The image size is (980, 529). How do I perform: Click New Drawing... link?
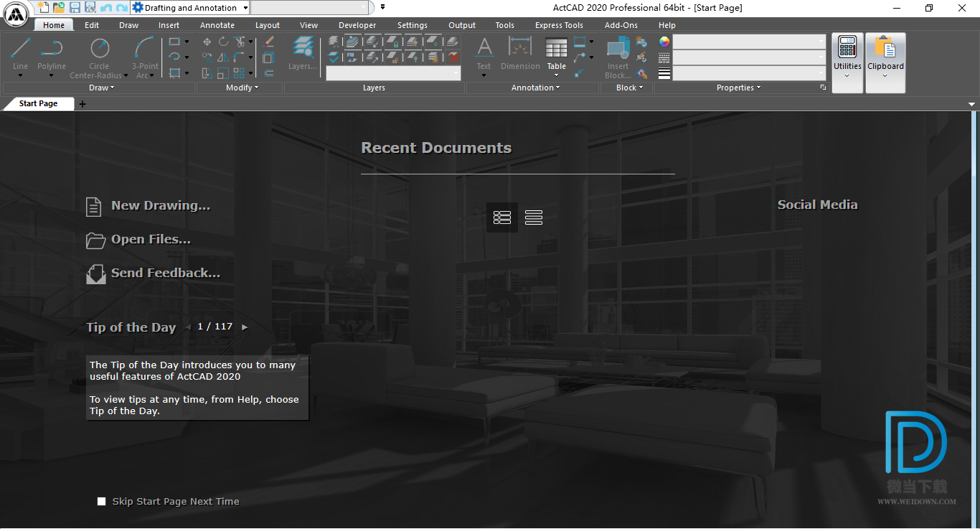click(149, 206)
